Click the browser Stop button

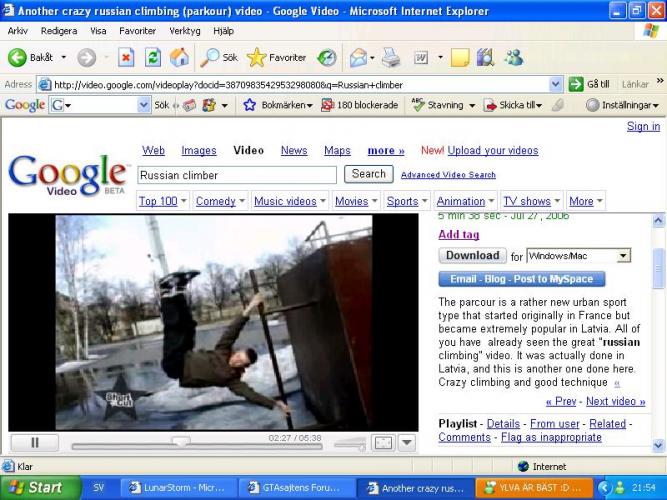[126, 58]
